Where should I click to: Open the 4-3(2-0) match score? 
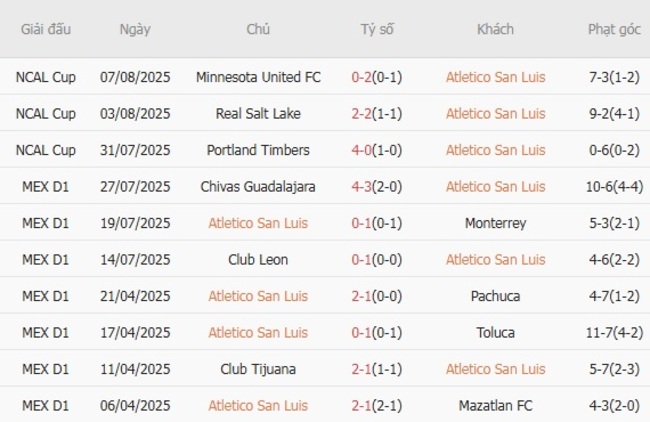click(377, 186)
